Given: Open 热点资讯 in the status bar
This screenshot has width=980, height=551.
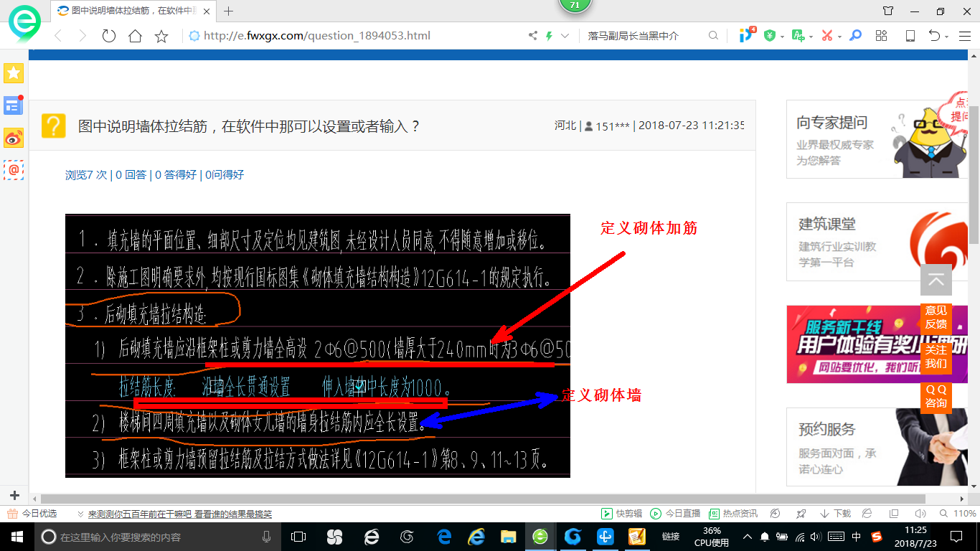Looking at the screenshot, I should pos(732,514).
